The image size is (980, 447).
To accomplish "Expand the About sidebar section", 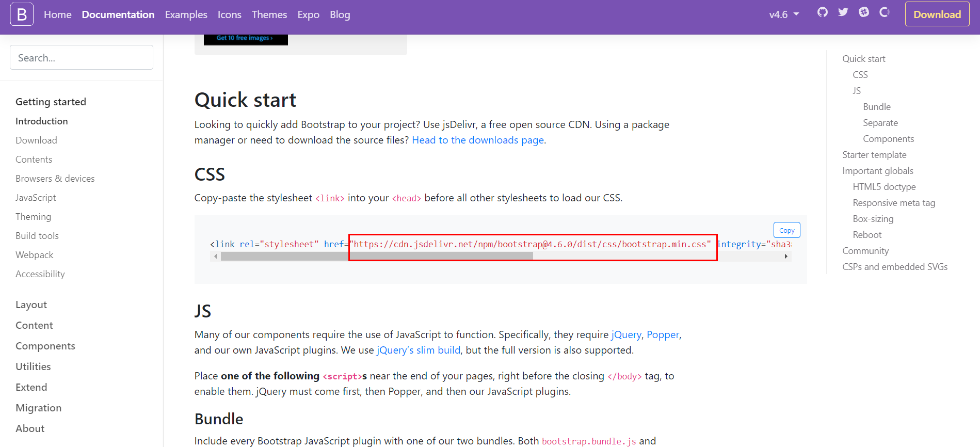I will (x=30, y=428).
